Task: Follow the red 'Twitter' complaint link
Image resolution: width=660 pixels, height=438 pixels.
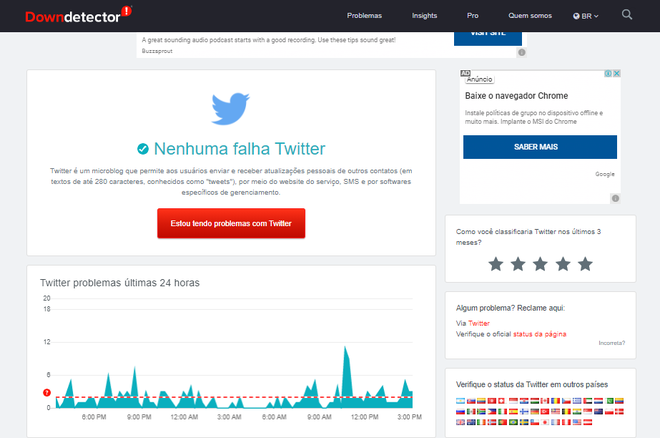Action: click(x=479, y=323)
